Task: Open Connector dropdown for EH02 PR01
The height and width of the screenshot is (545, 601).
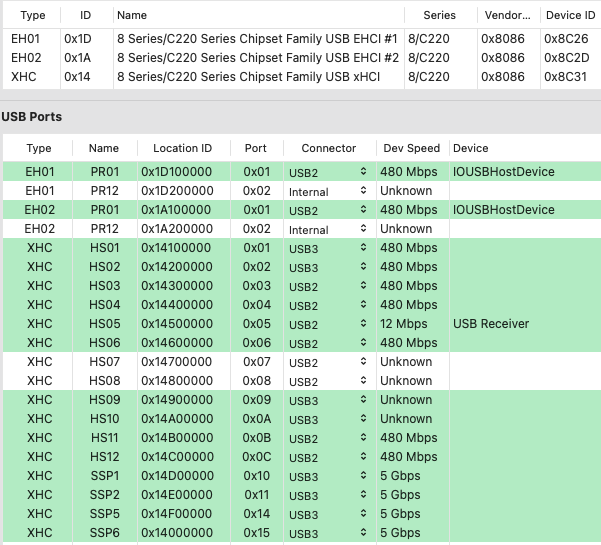Action: click(329, 210)
